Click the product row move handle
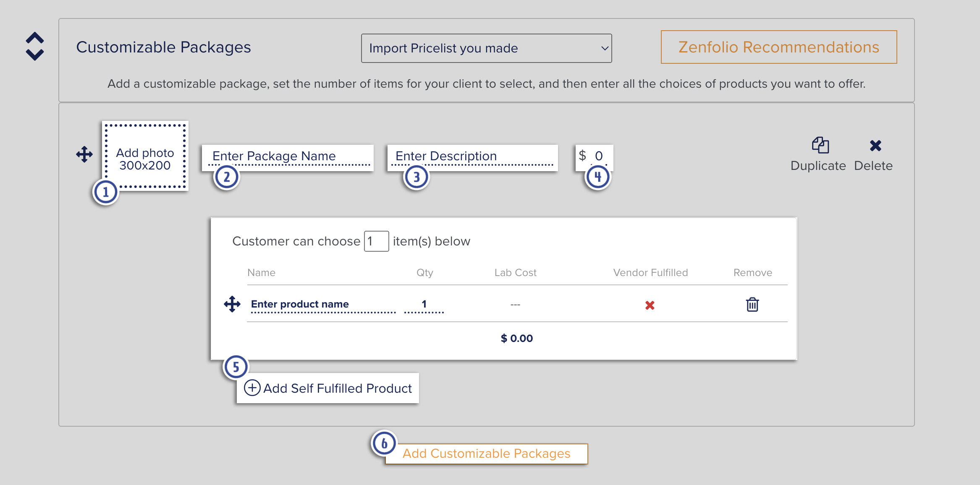Viewport: 980px width, 485px height. pos(232,304)
